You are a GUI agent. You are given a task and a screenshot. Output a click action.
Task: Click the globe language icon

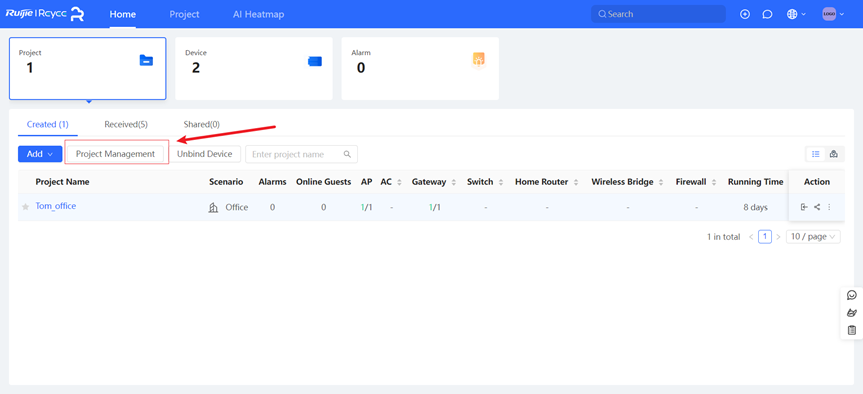click(x=792, y=14)
